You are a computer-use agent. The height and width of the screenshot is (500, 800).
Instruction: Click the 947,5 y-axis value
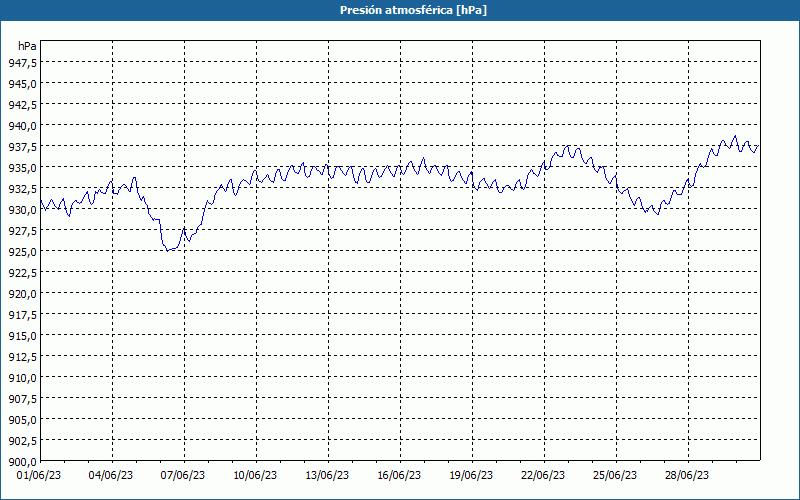tap(22, 62)
